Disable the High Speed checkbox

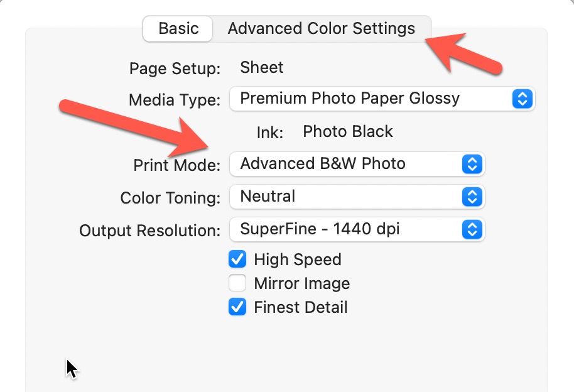(x=237, y=259)
